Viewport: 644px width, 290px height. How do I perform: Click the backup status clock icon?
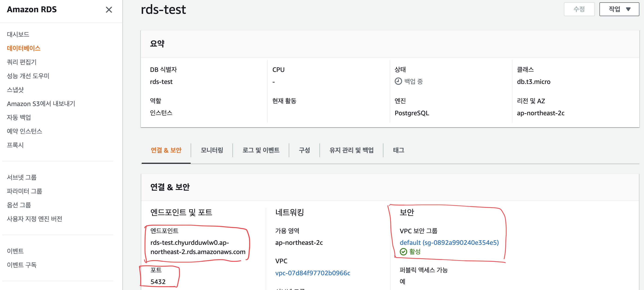click(x=398, y=81)
